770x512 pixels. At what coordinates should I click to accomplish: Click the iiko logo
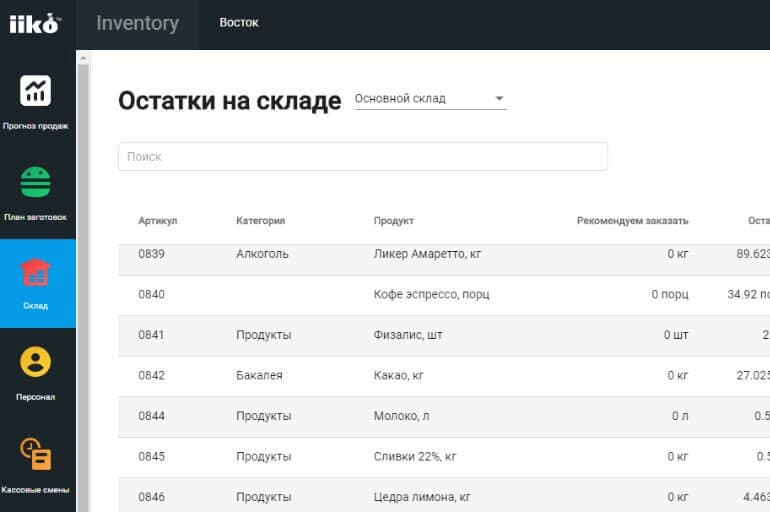click(35, 24)
